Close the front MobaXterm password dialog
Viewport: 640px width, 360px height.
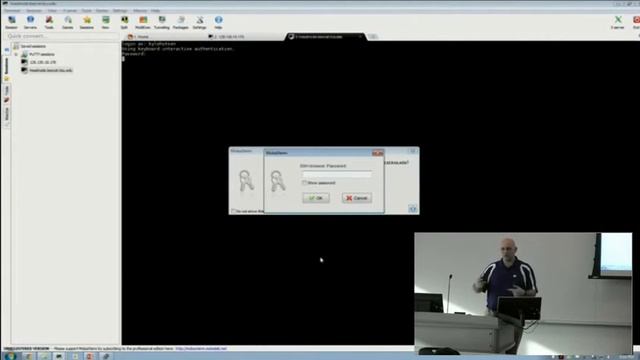point(378,153)
